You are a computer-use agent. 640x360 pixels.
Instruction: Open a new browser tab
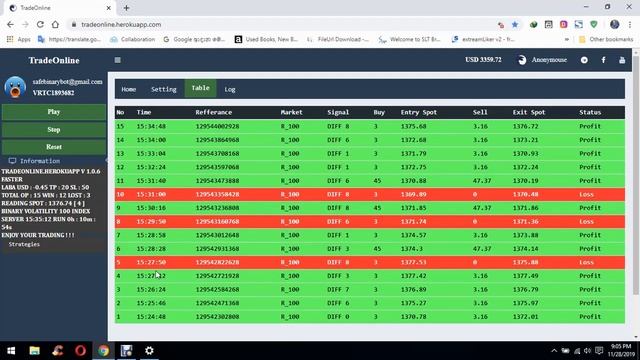[x=127, y=8]
